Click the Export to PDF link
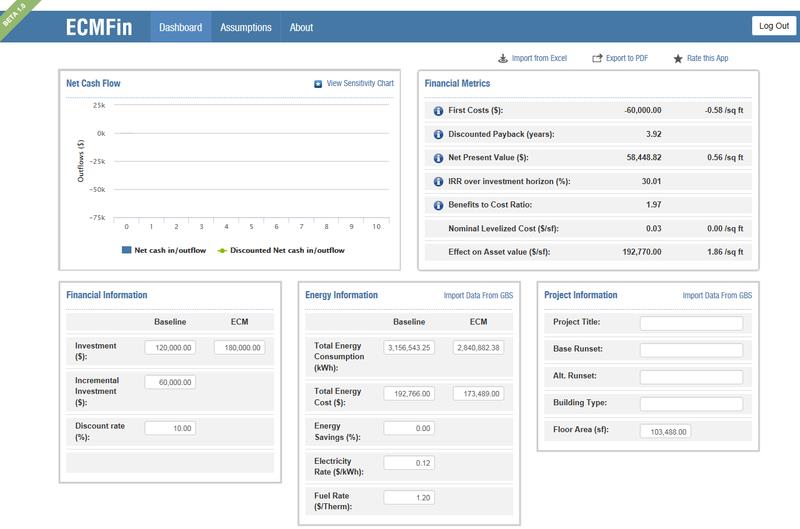The height and width of the screenshot is (529, 800). click(627, 58)
